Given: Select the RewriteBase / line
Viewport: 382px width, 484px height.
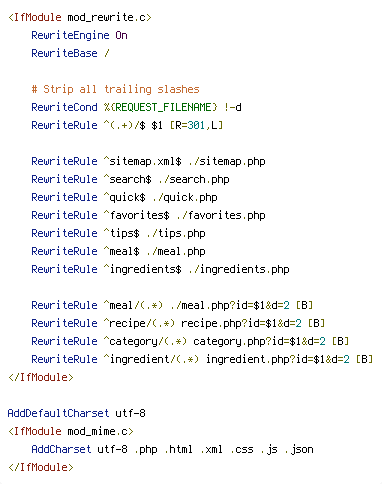Looking at the screenshot, I should pyautogui.click(x=70, y=53).
